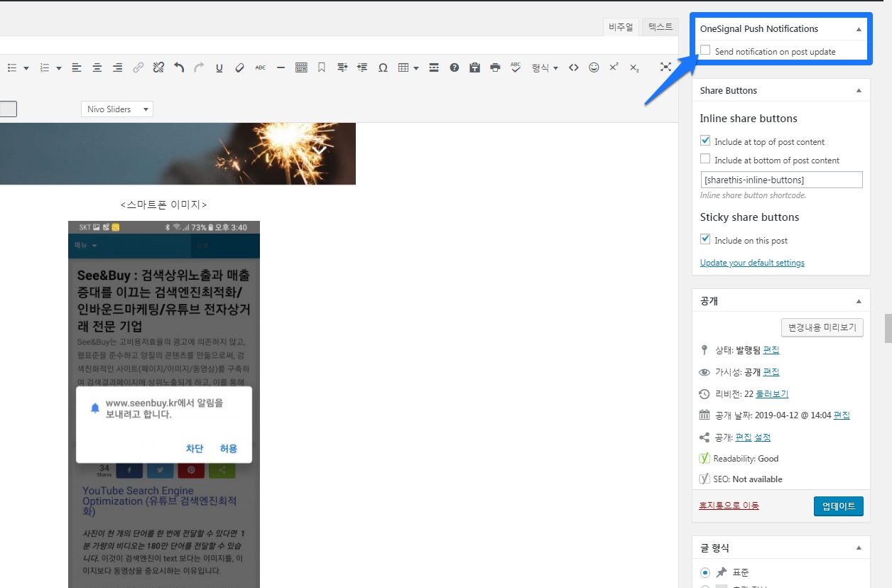Image resolution: width=892 pixels, height=588 pixels.
Task: Switch to the 비주얼 editor tab
Action: (x=621, y=27)
